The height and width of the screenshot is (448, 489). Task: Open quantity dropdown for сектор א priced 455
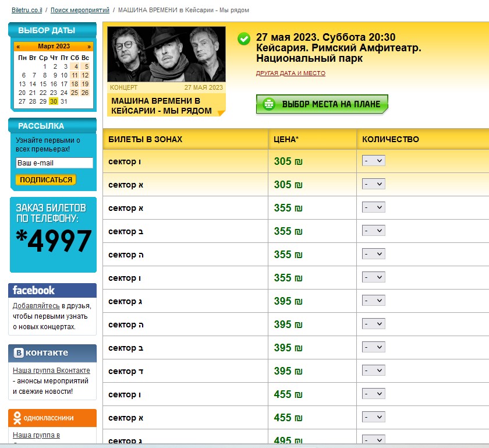[373, 417]
